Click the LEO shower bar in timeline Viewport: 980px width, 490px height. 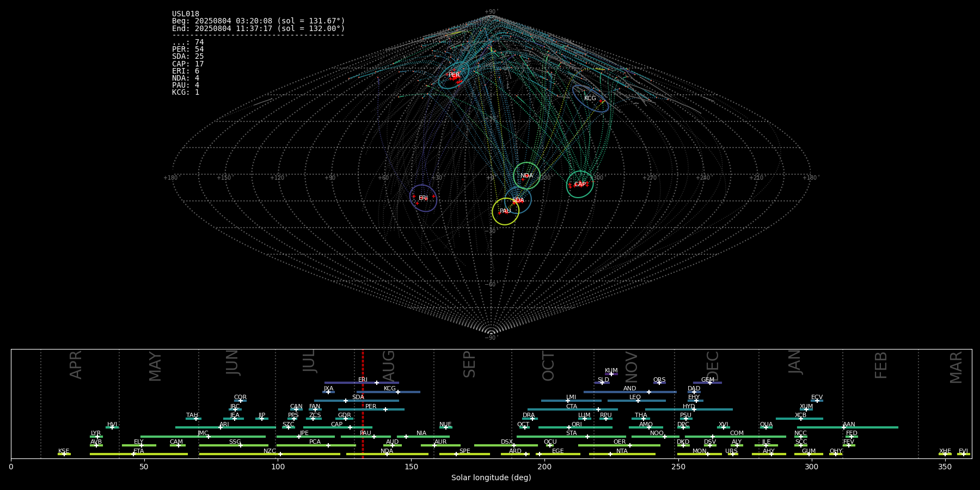coord(636,401)
